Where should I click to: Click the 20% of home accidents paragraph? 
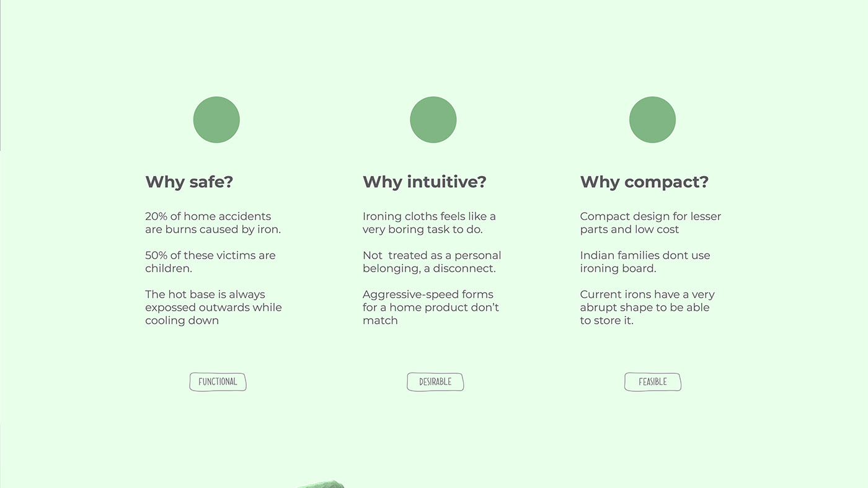(x=213, y=223)
